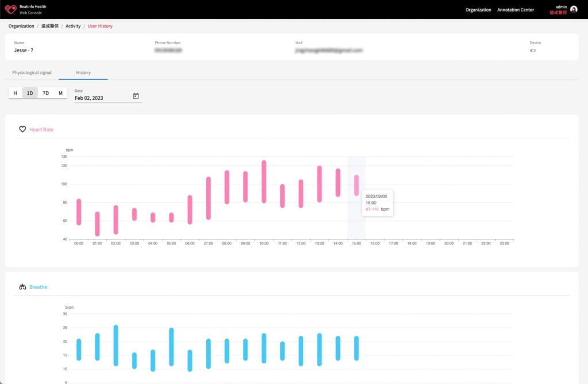This screenshot has height=384, width=588.
Task: Click the 達成醫保 breadcrumb link
Action: pos(49,26)
